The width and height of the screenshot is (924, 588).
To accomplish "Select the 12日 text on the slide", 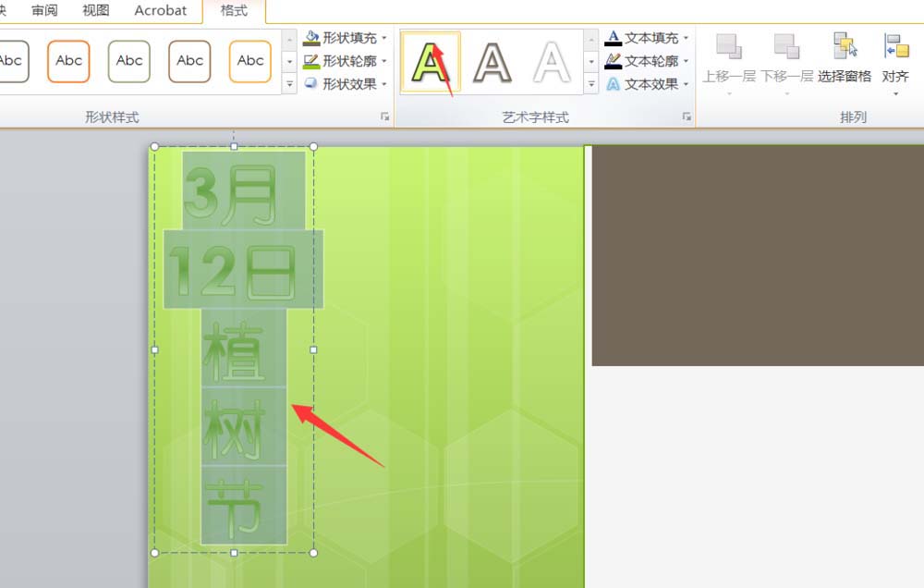I will coord(232,271).
